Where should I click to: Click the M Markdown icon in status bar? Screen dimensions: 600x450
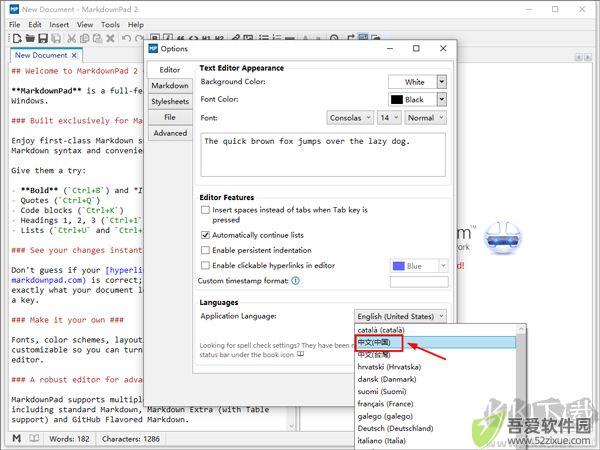tap(16, 439)
